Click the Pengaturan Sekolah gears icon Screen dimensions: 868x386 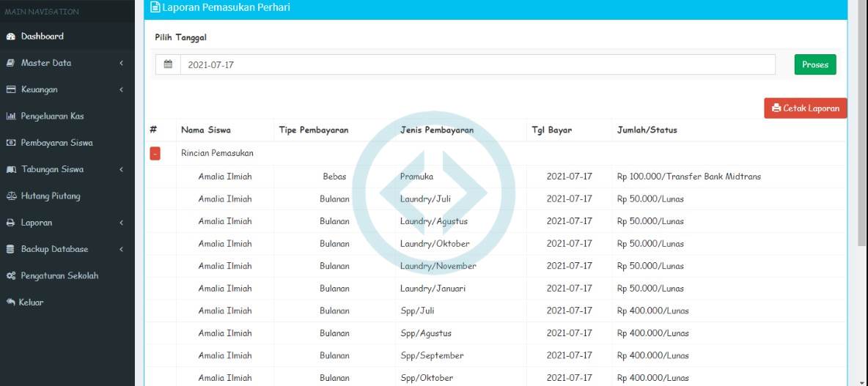[x=10, y=276]
